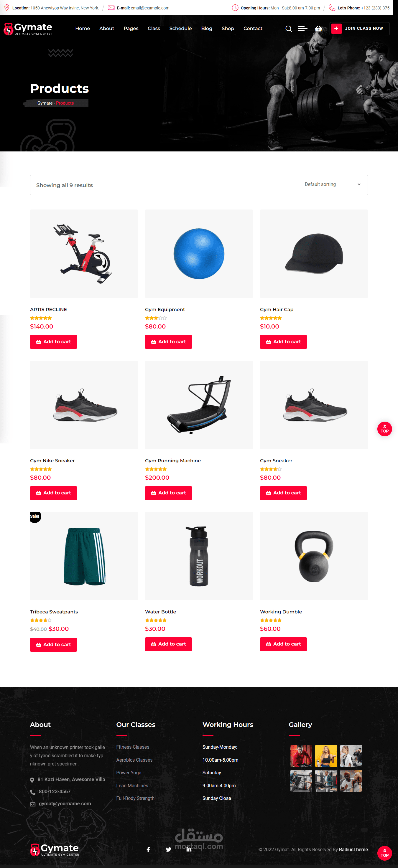Screen dimensions: 398x868
Task: Open the Power Yoga footer link
Action: coord(129,773)
